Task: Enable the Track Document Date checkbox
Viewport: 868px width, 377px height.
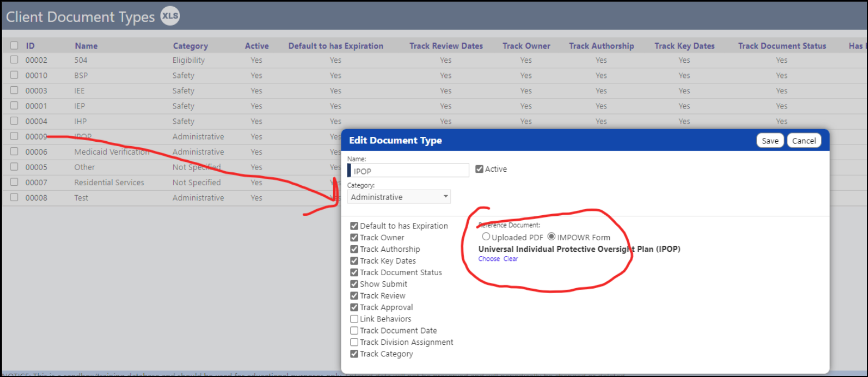Action: [354, 331]
